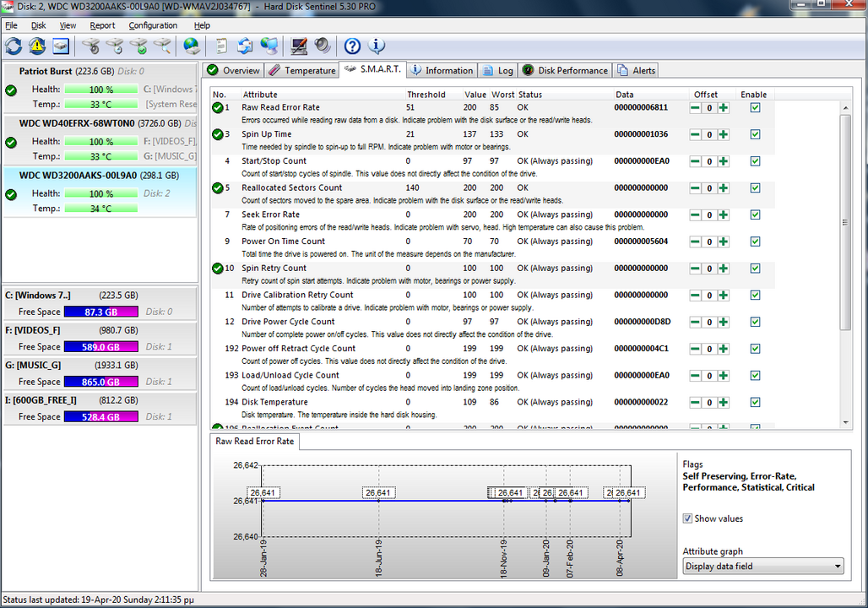Click plus offset button for Start/Stop Count
868x608 pixels.
coord(723,161)
